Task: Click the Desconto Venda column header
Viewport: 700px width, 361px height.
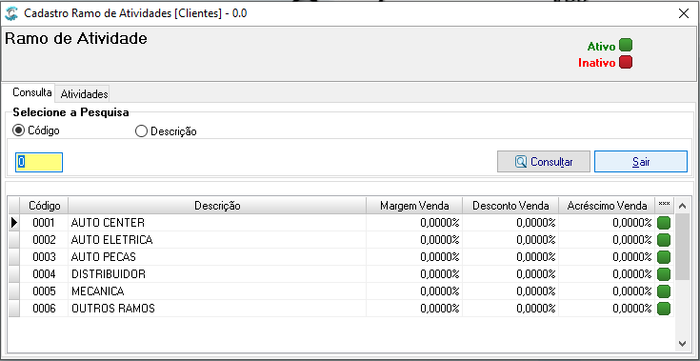Action: coord(510,206)
